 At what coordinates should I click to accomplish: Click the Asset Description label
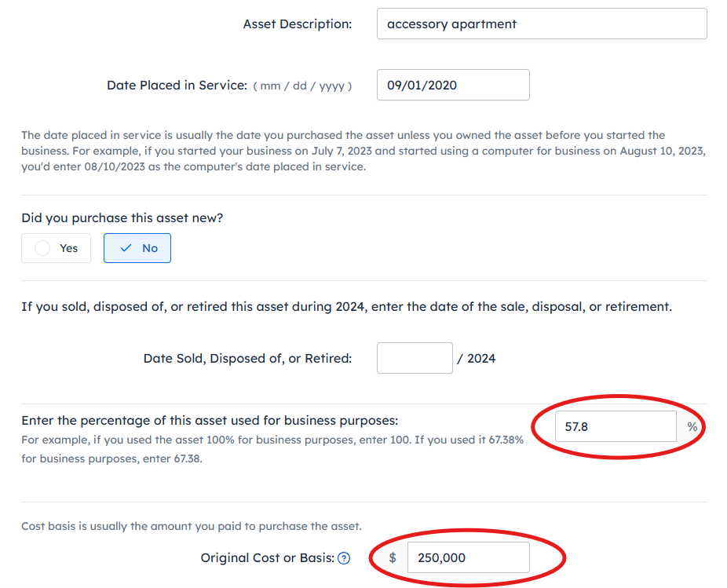pos(298,24)
